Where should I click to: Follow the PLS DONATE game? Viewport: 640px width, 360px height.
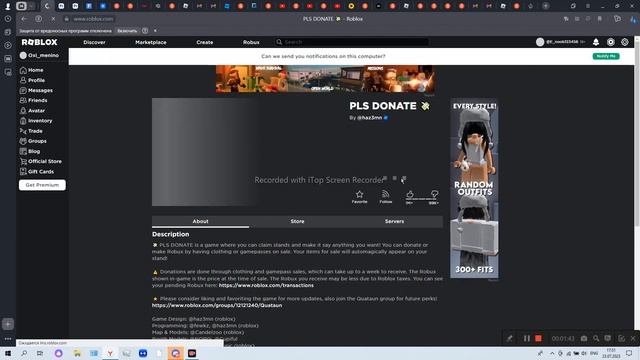pyautogui.click(x=386, y=197)
